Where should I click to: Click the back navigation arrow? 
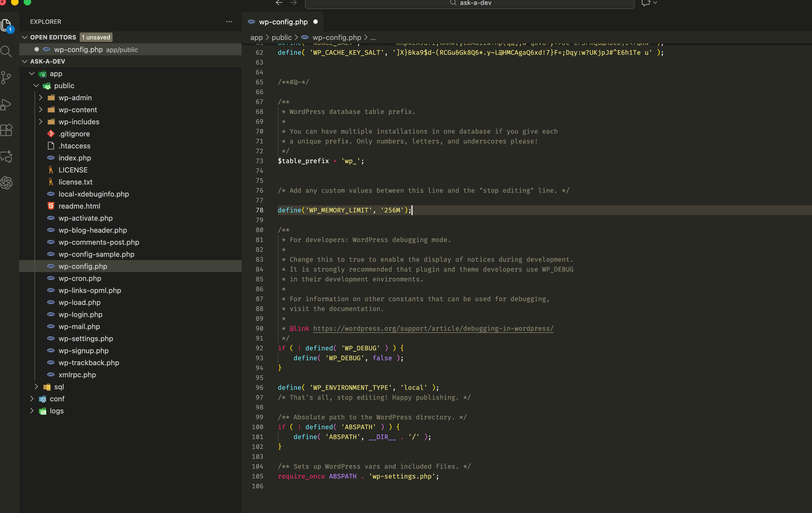click(279, 3)
